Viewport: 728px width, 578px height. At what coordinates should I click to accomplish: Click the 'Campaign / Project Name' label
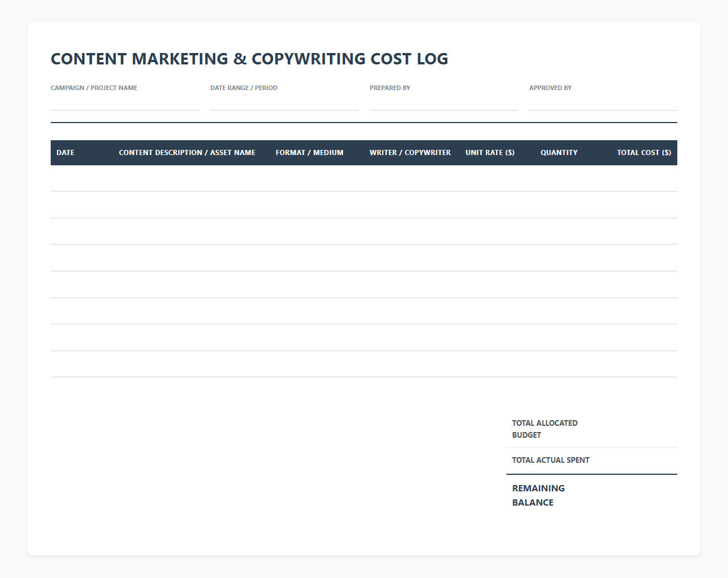[94, 88]
